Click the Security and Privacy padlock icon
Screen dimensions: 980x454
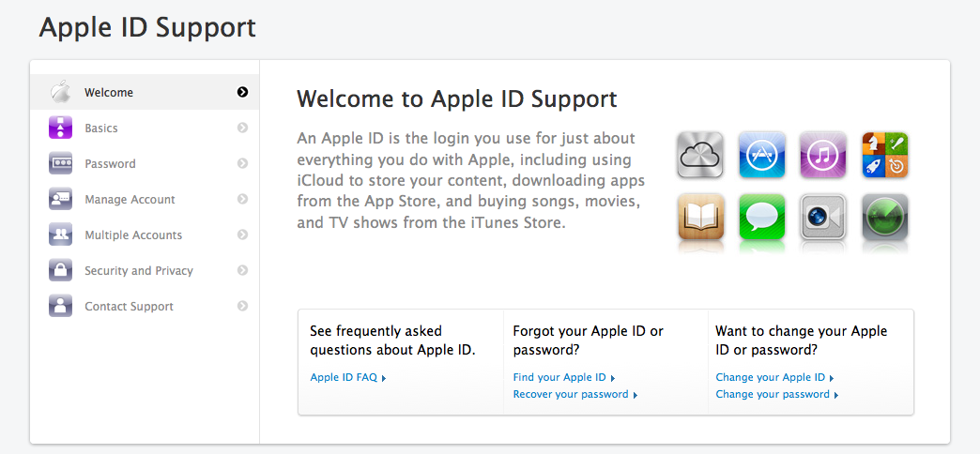(61, 270)
